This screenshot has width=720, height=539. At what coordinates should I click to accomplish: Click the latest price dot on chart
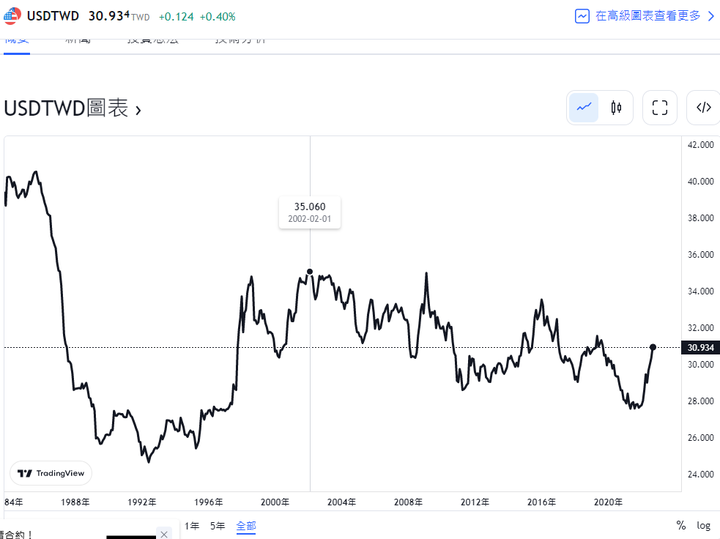[653, 347]
